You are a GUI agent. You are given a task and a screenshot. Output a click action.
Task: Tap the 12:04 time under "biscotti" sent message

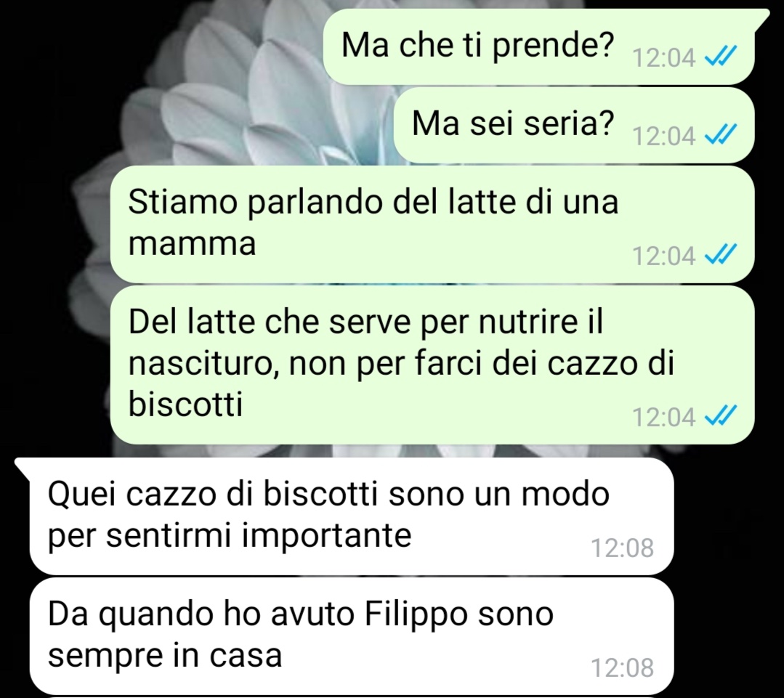point(664,417)
